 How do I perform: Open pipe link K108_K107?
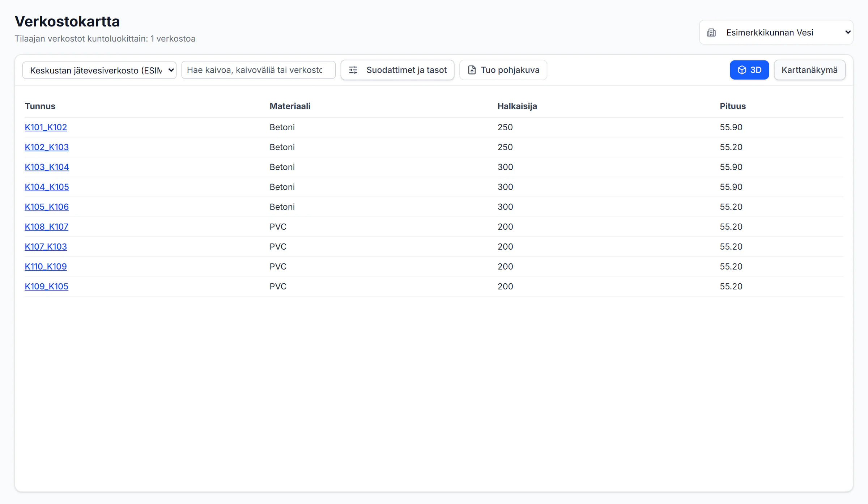(x=46, y=226)
